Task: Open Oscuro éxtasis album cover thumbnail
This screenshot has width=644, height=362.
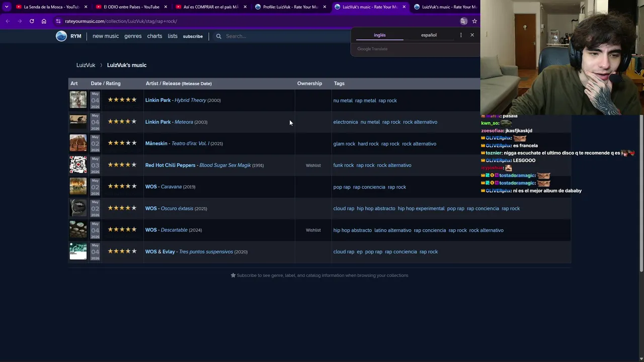Action: coord(78,208)
